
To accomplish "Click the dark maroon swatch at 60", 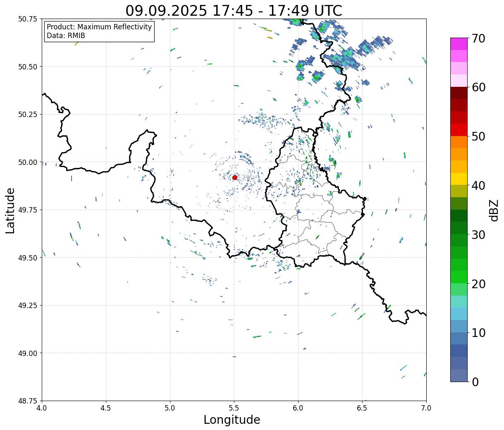I will point(459,93).
